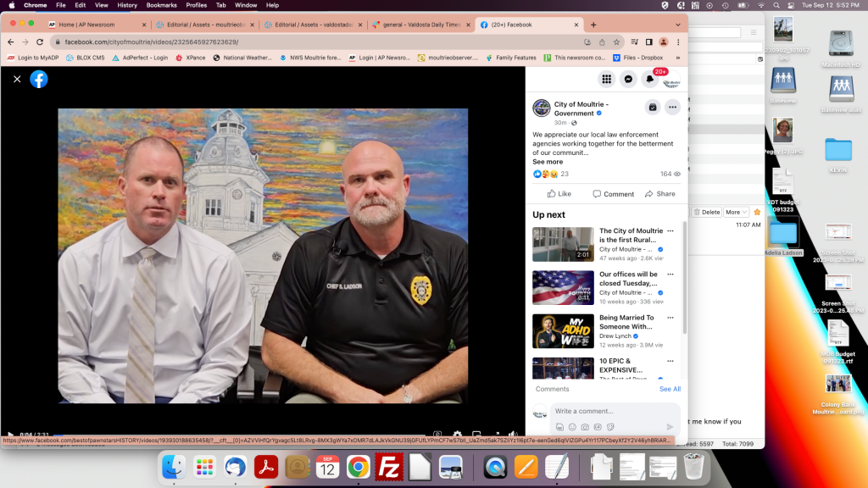Play the video
The height and width of the screenshot is (488, 868).
point(10,435)
